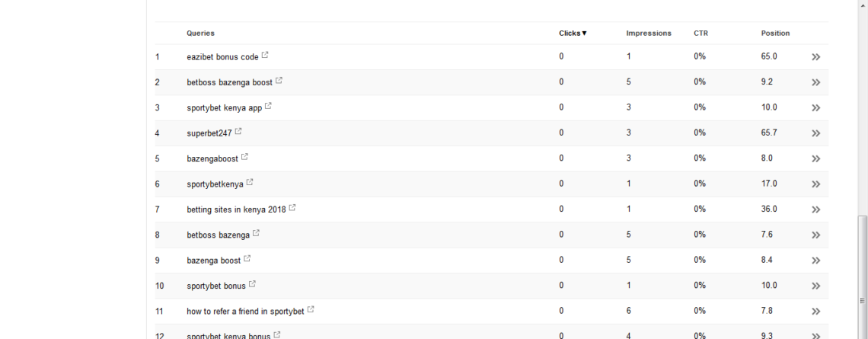Image resolution: width=868 pixels, height=339 pixels.
Task: Sort by Position column header
Action: click(775, 34)
